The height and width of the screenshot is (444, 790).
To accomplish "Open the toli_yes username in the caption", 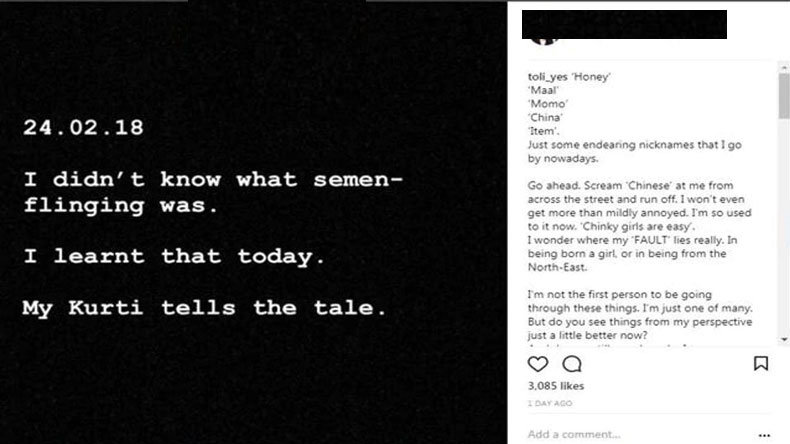I will click(548, 77).
